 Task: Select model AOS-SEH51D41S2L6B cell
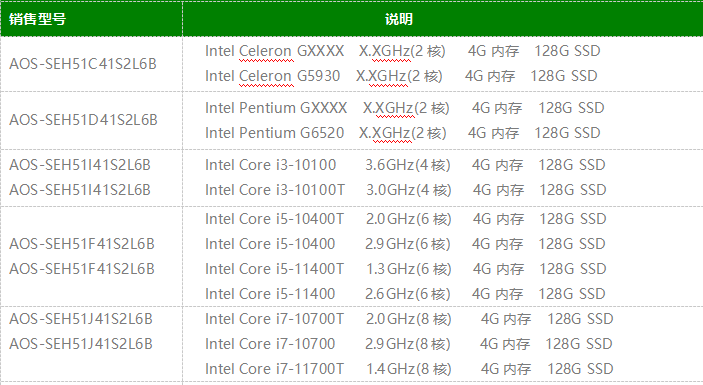(x=83, y=120)
